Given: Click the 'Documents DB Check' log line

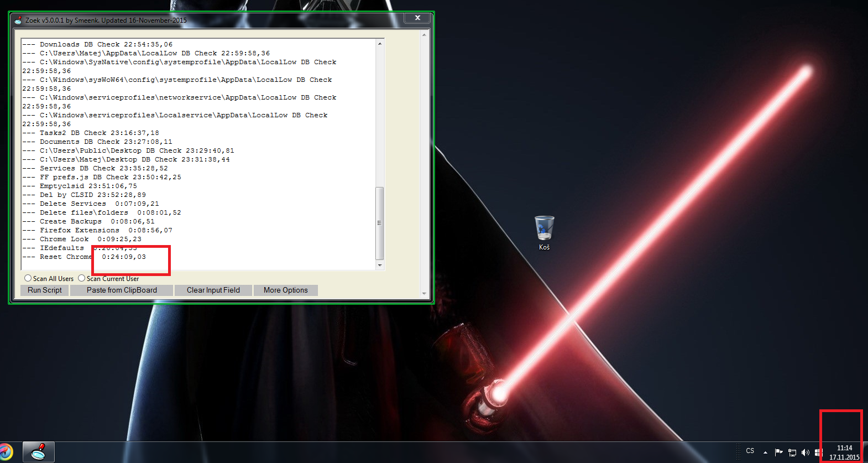Looking at the screenshot, I should pyautogui.click(x=97, y=142).
